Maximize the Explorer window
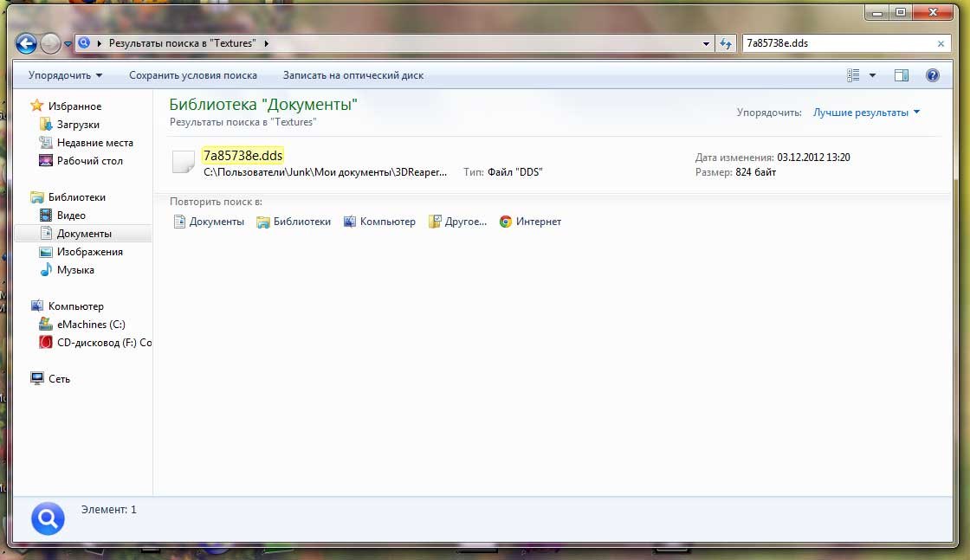 click(901, 13)
